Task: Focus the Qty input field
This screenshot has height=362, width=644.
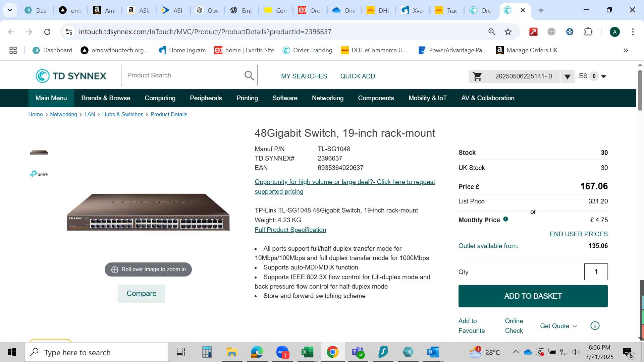Action: pos(596,272)
